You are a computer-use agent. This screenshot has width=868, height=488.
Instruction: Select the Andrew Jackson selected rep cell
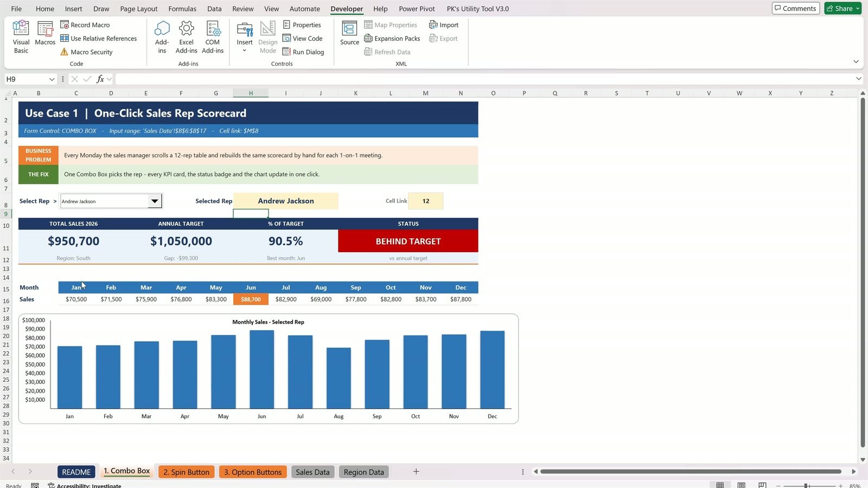286,201
